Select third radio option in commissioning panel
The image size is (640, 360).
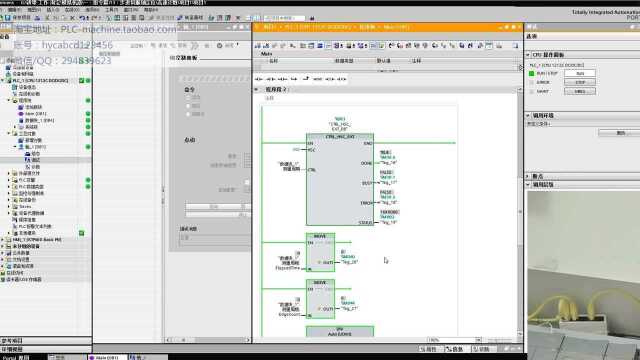tap(188, 114)
